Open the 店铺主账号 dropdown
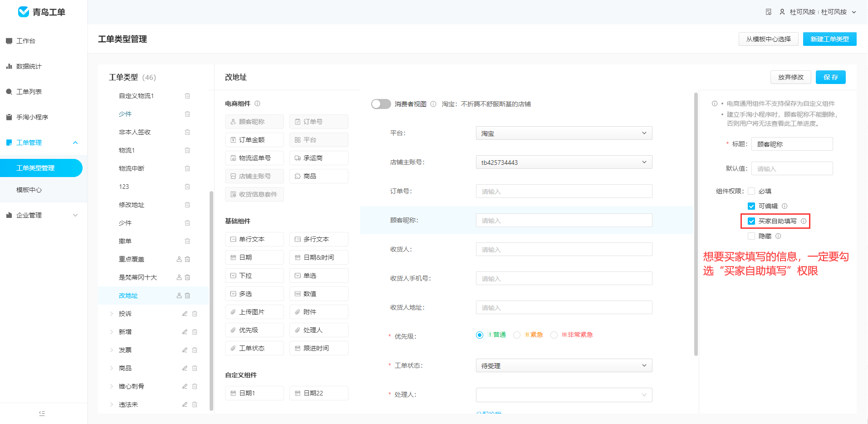 tap(564, 162)
